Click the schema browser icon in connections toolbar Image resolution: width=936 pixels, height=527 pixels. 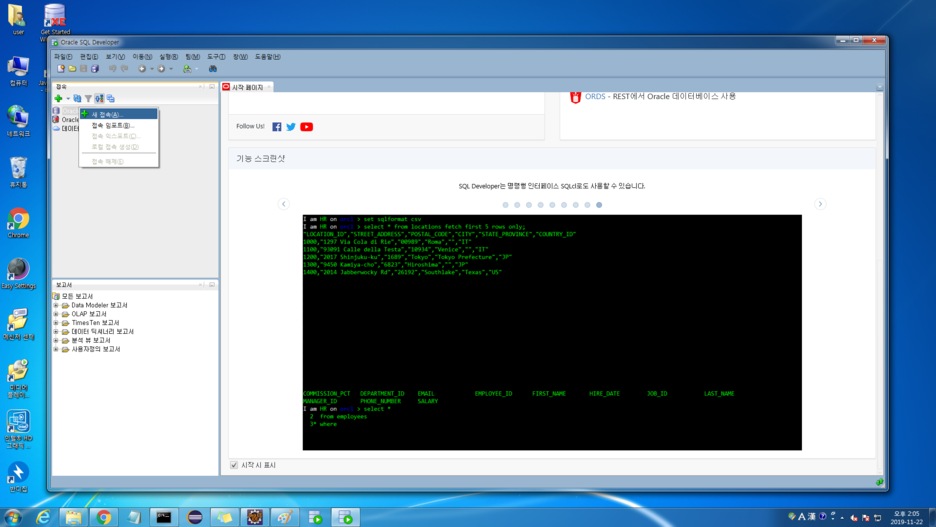99,98
